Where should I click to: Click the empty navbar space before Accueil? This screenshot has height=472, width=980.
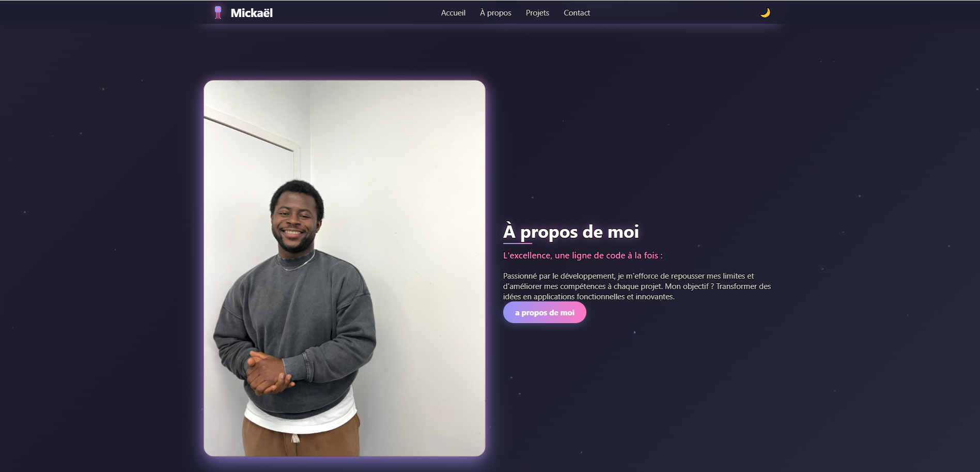pos(356,13)
